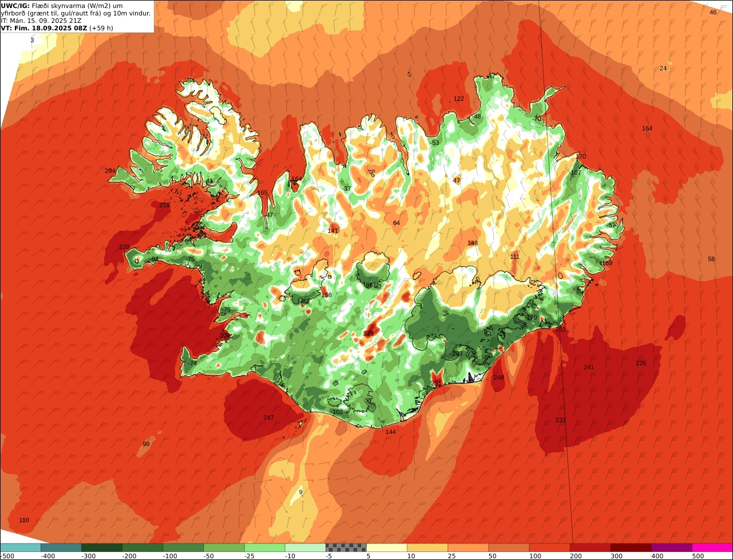Click the colorbar swatch between -400 and -300
Viewport: 733px width, 560px height.
(61, 547)
